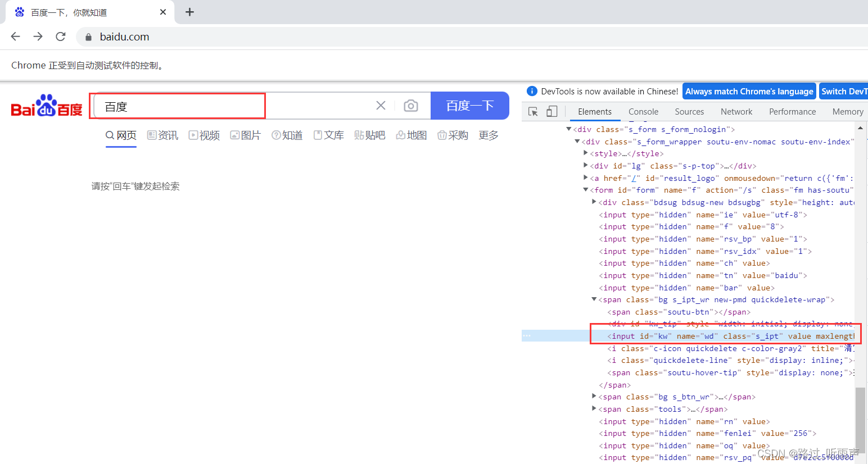Open the 更多 menu

(489, 135)
